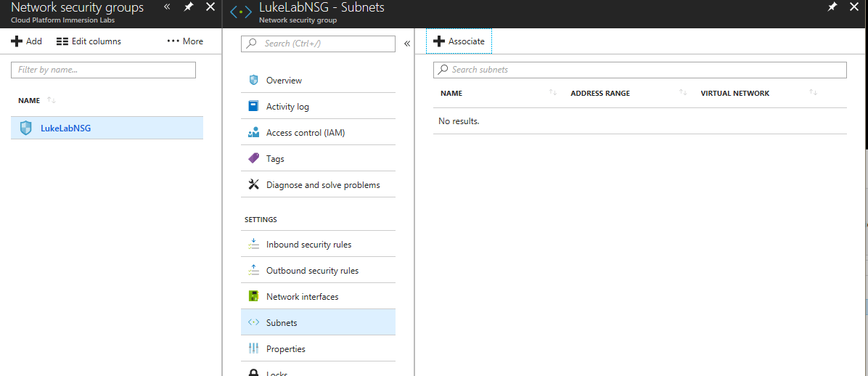Open Network interfaces

point(319,296)
